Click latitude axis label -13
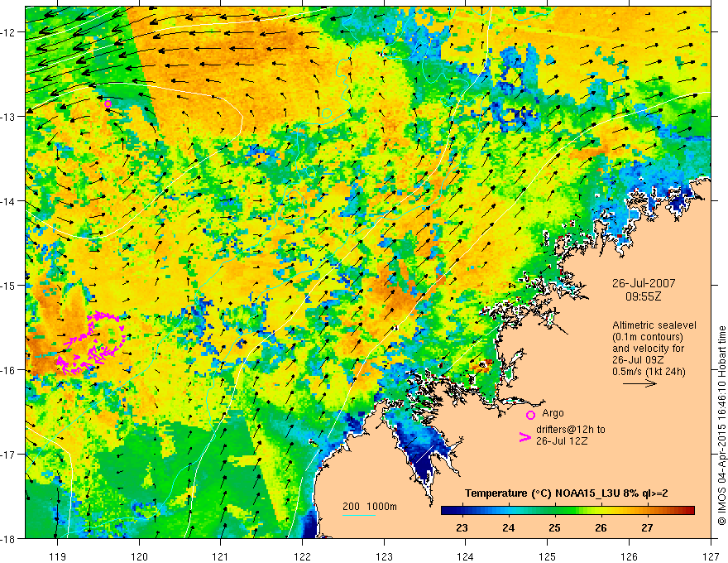The width and height of the screenshot is (728, 563). [9, 117]
